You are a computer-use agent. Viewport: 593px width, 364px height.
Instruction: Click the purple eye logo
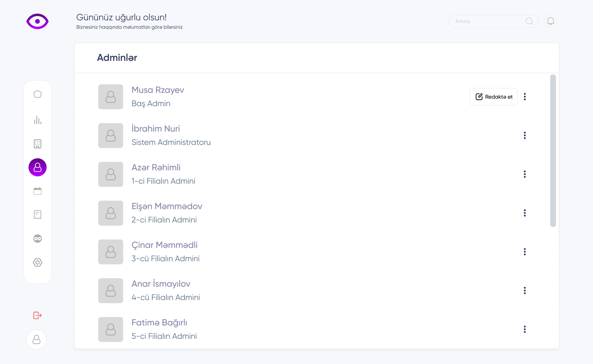click(37, 21)
